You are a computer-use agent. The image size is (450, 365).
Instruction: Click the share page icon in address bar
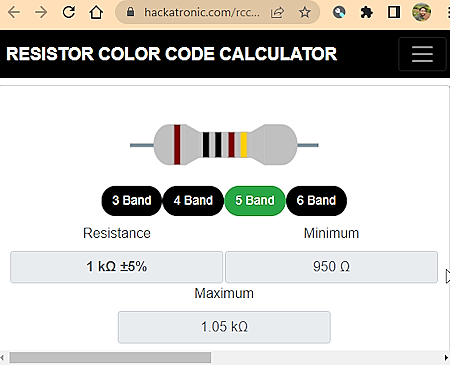tap(277, 13)
